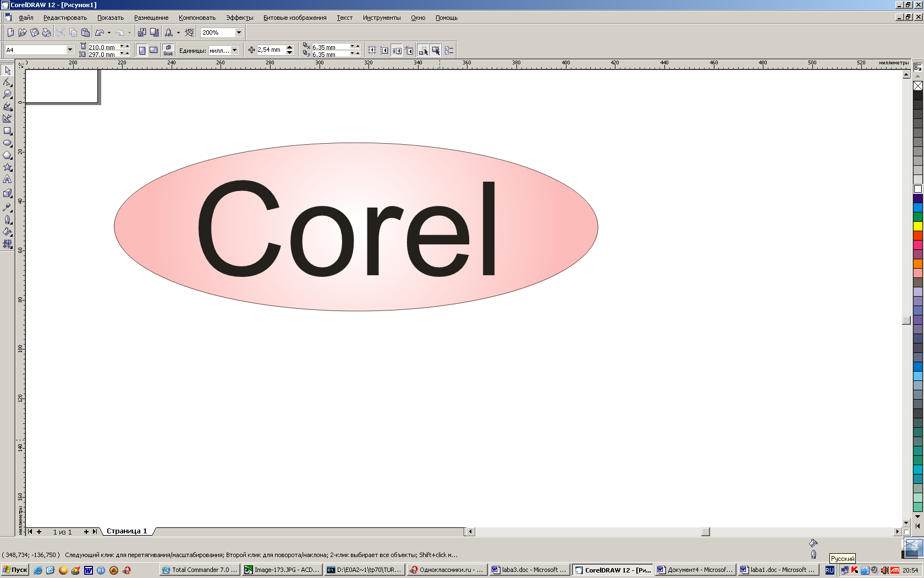This screenshot has height=578, width=924.
Task: Pick the white swatch in palette
Action: [918, 189]
